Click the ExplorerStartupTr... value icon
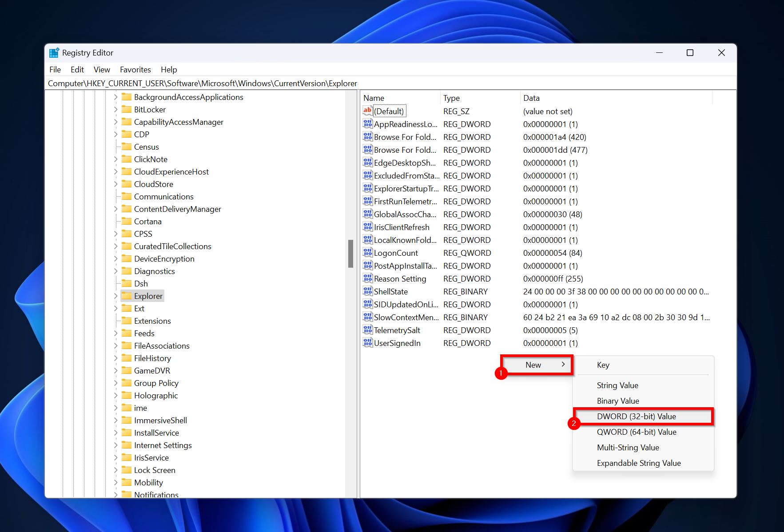This screenshot has height=532, width=784. (x=367, y=188)
